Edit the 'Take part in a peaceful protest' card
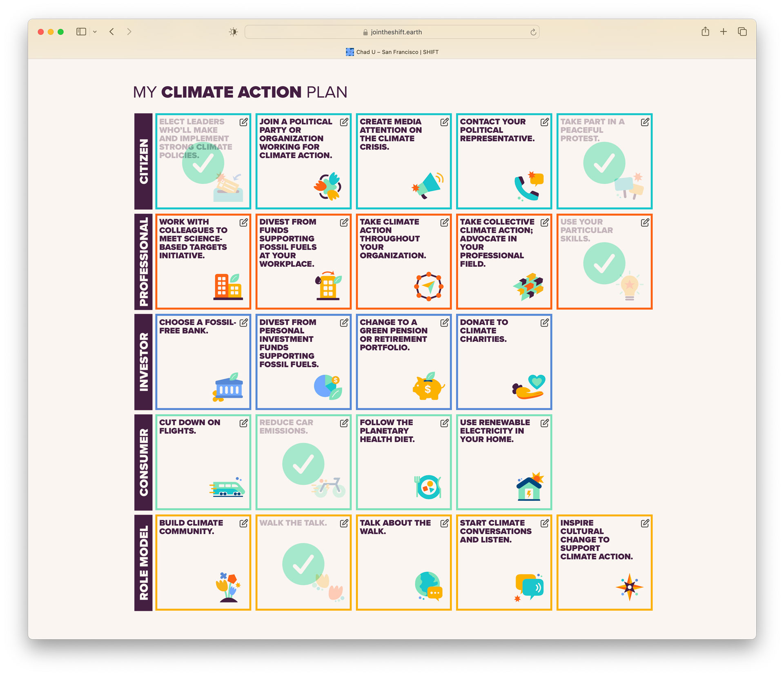Screen dimensions: 784x676 pos(645,122)
